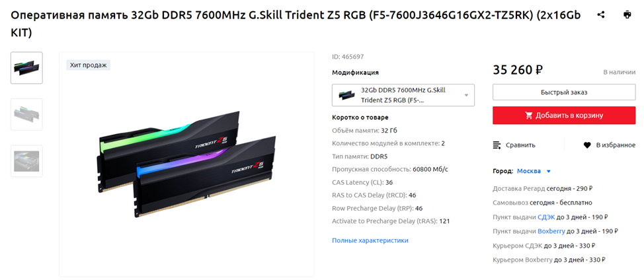Open the Полные характеристики link
This screenshot has height=280, width=644.
370,240
